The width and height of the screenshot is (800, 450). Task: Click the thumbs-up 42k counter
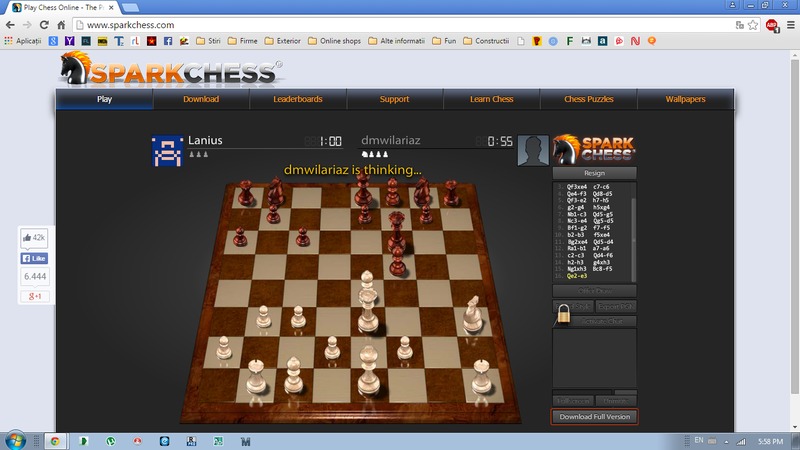[x=34, y=237]
